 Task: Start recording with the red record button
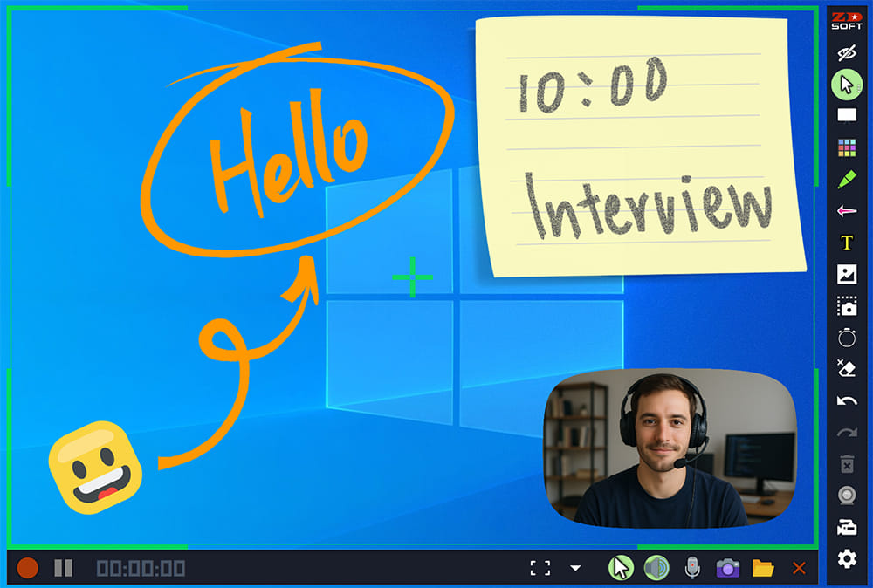(28, 569)
